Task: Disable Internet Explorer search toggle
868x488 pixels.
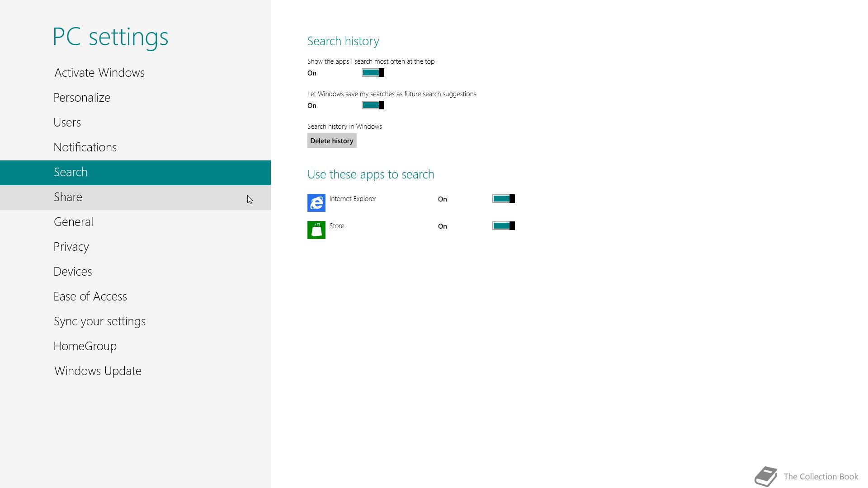Action: (x=503, y=199)
